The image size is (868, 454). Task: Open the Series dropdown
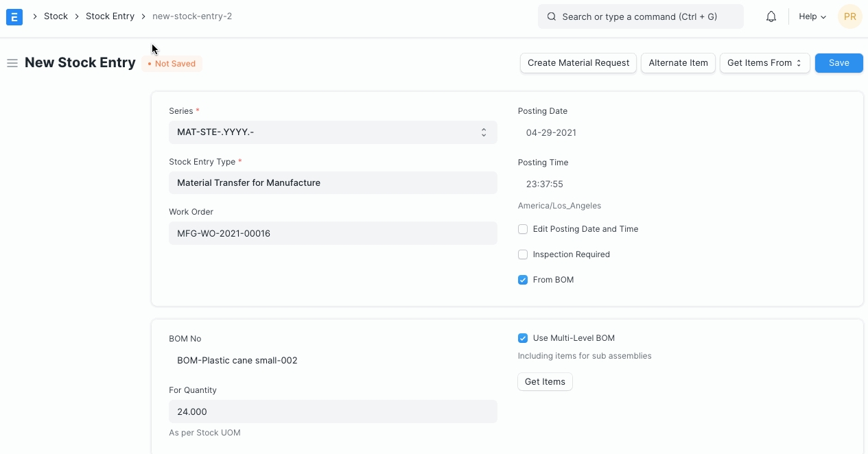332,132
